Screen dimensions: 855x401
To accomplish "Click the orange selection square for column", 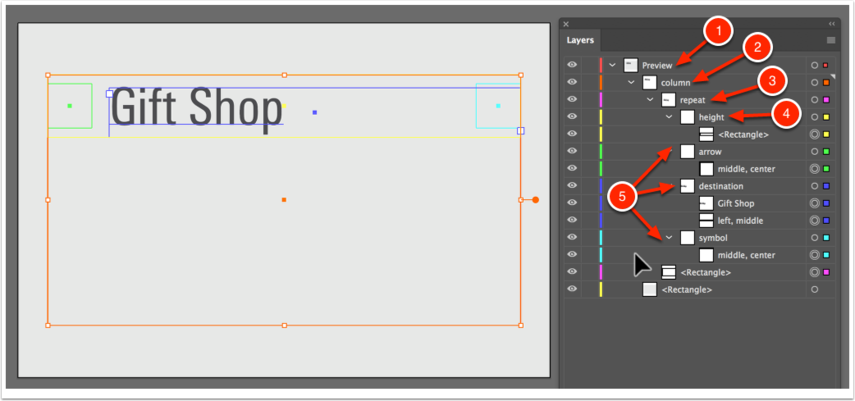I will [826, 82].
